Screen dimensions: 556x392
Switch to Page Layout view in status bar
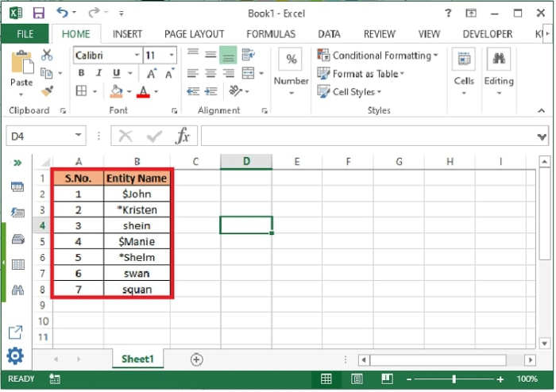tap(357, 379)
